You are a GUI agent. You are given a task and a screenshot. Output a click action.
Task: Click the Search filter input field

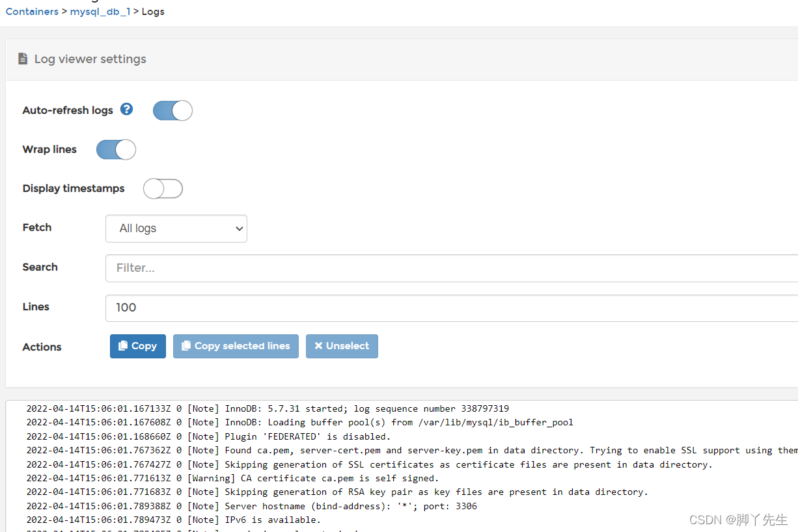[x=452, y=268]
